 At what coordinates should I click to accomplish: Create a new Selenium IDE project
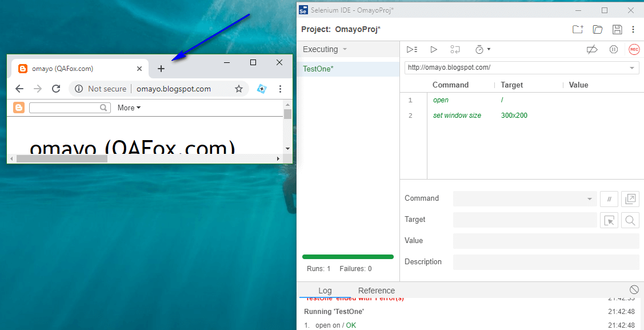(x=578, y=29)
